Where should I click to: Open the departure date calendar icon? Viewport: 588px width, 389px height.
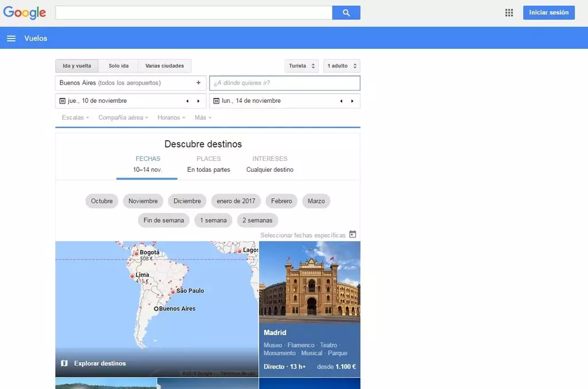[62, 101]
